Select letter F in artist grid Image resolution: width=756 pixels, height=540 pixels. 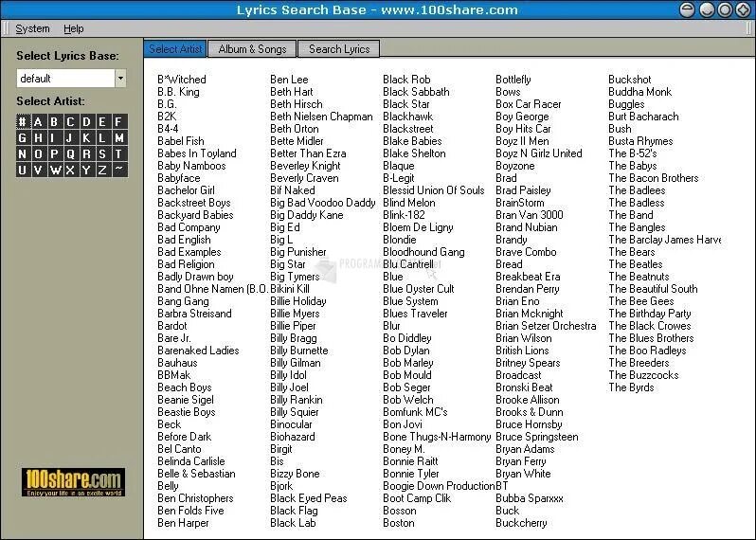(x=119, y=121)
